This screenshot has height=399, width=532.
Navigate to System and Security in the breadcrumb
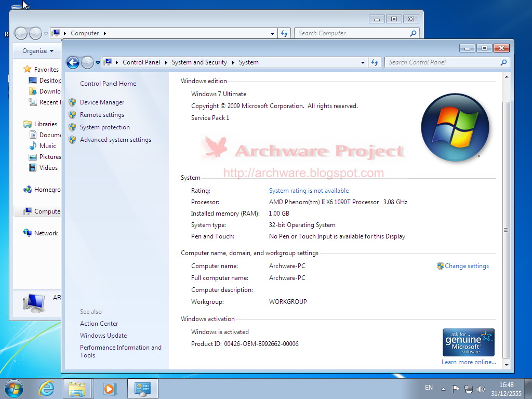point(199,62)
